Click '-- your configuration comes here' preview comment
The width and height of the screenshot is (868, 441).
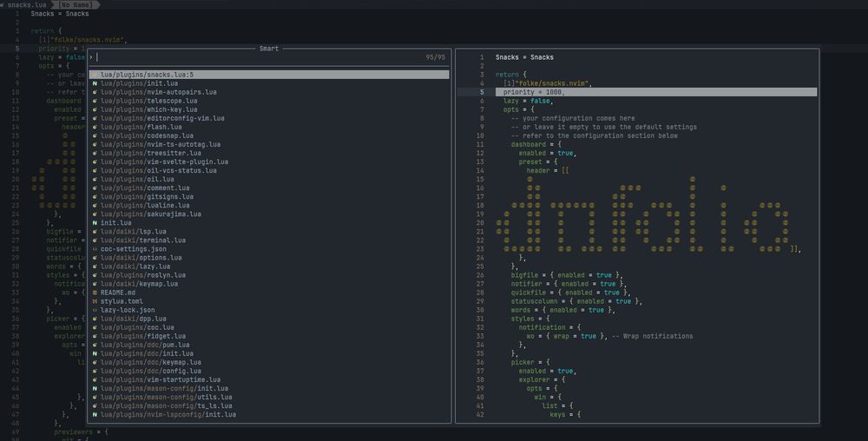point(573,118)
